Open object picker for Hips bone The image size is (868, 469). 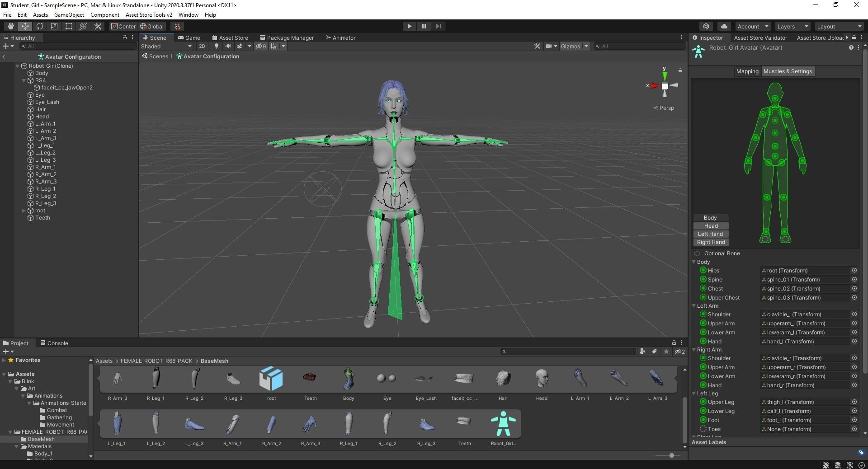854,271
